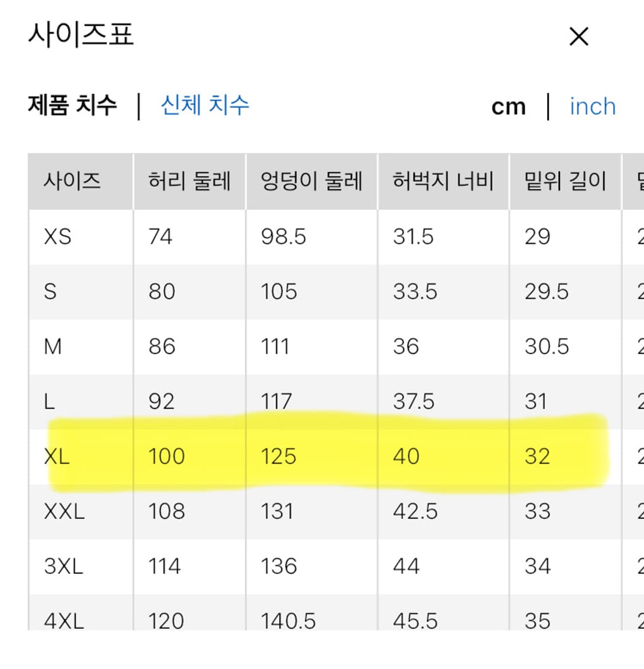Close the 사이즈표 size chart popup

[x=578, y=36]
